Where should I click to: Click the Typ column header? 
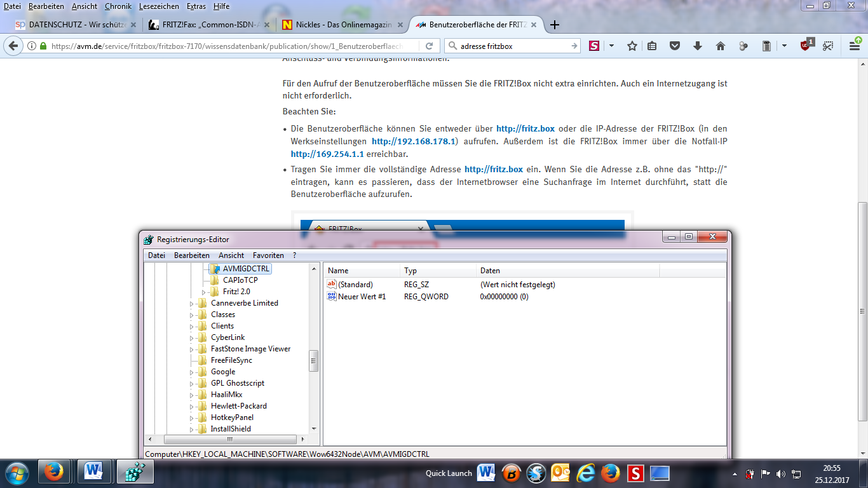[438, 271]
